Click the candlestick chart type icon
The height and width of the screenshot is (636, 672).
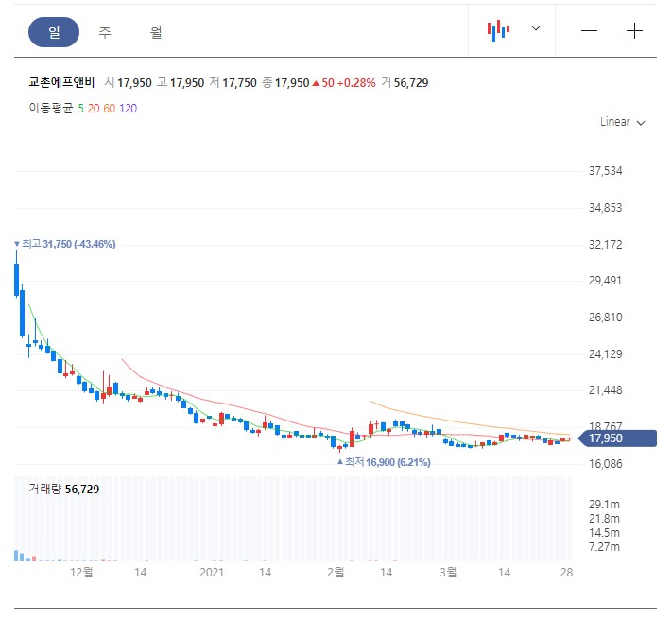(498, 30)
